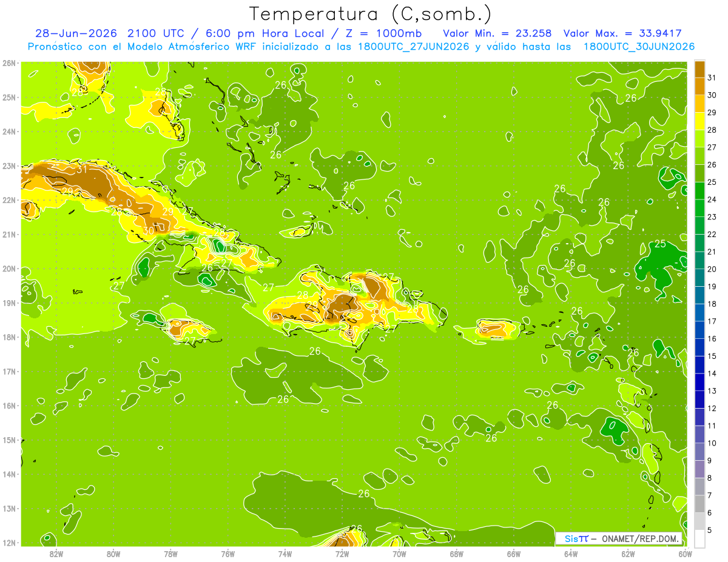Click the "22N" latitude axis label
728x562 pixels.
click(9, 200)
